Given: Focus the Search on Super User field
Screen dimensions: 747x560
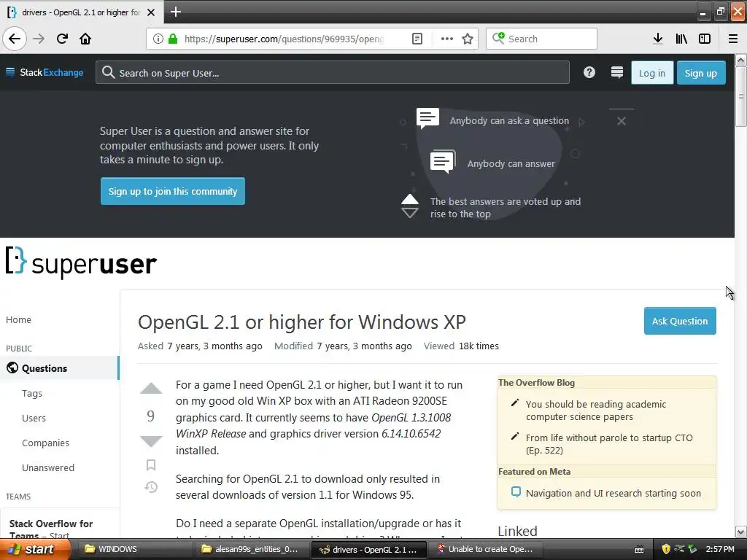Looking at the screenshot, I should [333, 72].
